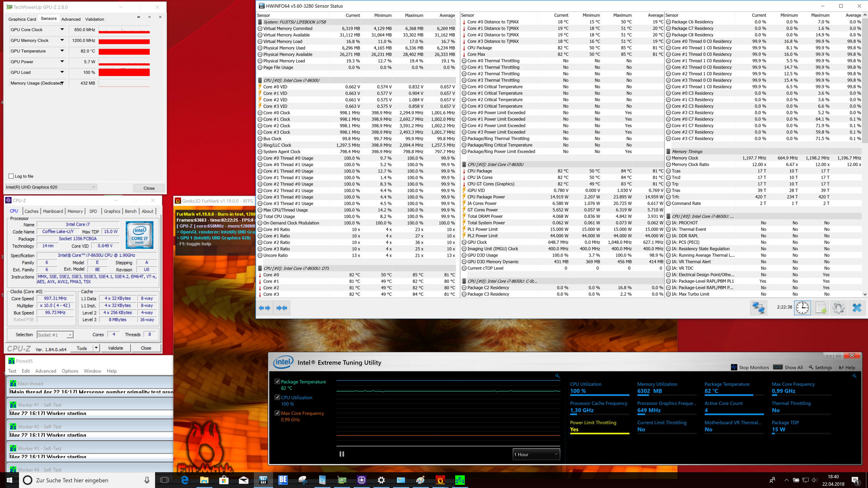The image size is (868, 488).
Task: Select CPU Package Power row in HWiNFO
Action: tap(562, 197)
